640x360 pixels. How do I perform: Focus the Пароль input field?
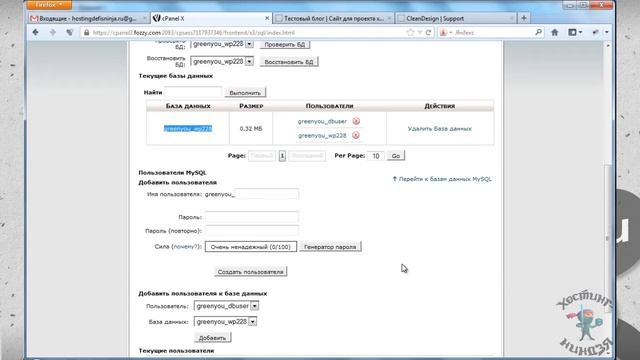(x=252, y=217)
